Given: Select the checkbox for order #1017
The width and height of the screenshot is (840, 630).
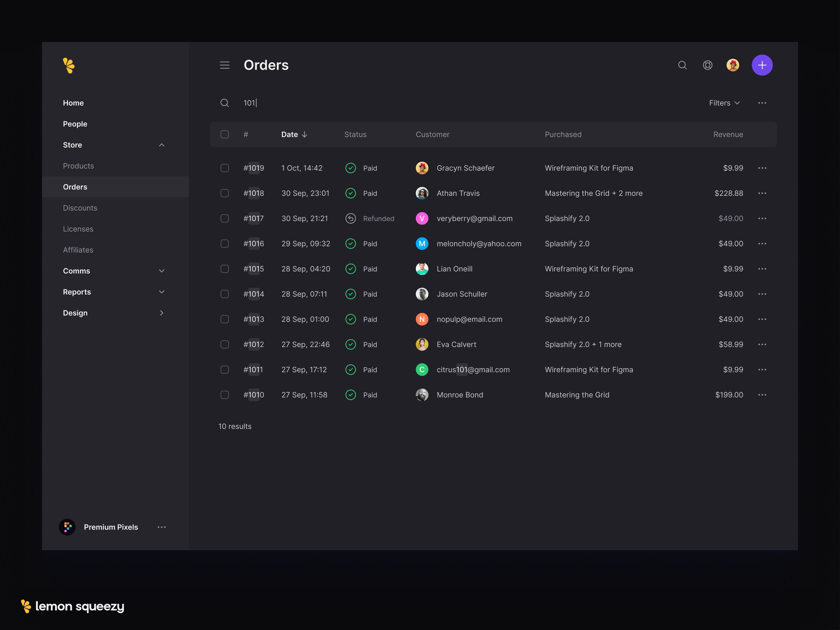Looking at the screenshot, I should point(225,218).
